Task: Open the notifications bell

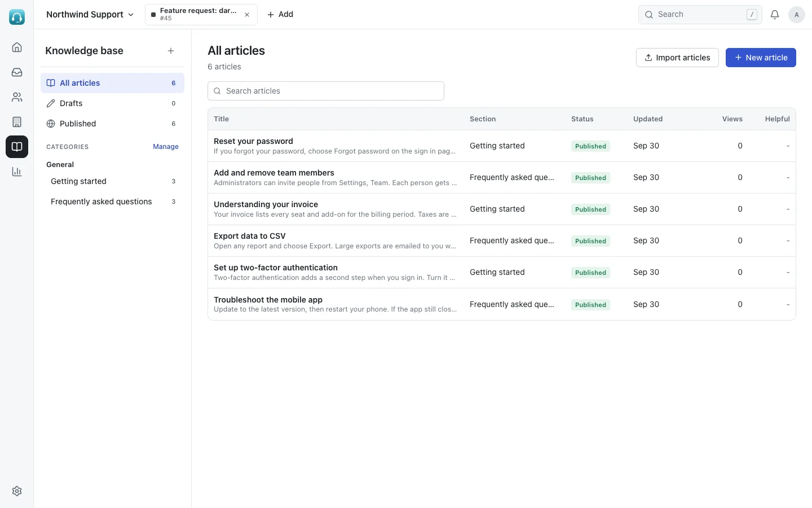Action: click(775, 15)
